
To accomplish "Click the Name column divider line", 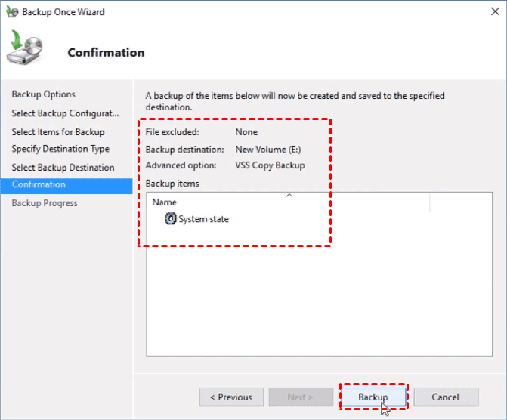I will click(x=429, y=202).
